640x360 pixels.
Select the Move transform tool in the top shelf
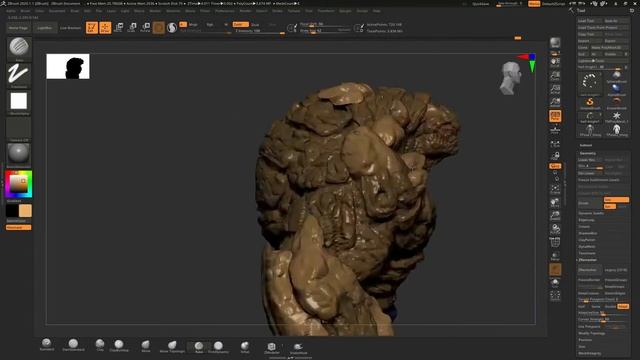(x=118, y=27)
